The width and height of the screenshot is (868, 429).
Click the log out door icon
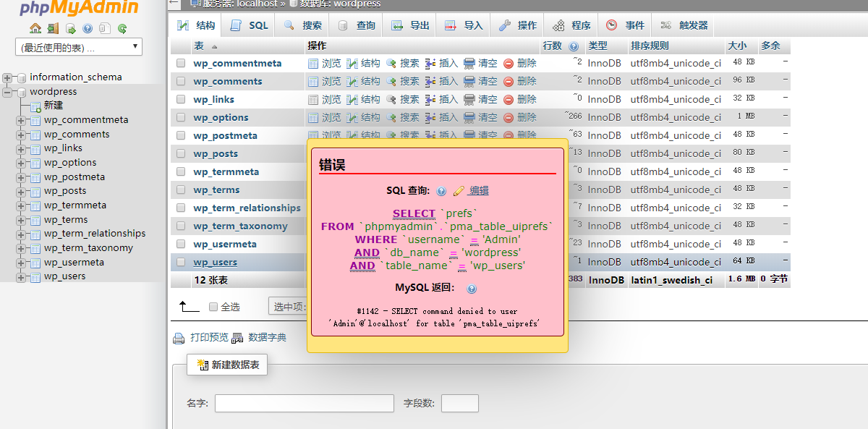(53, 29)
